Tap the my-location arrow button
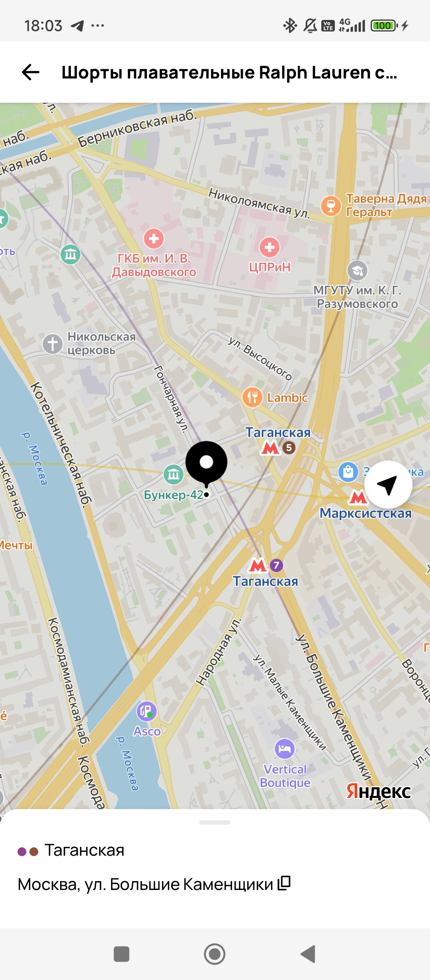Image resolution: width=430 pixels, height=980 pixels. [x=388, y=484]
